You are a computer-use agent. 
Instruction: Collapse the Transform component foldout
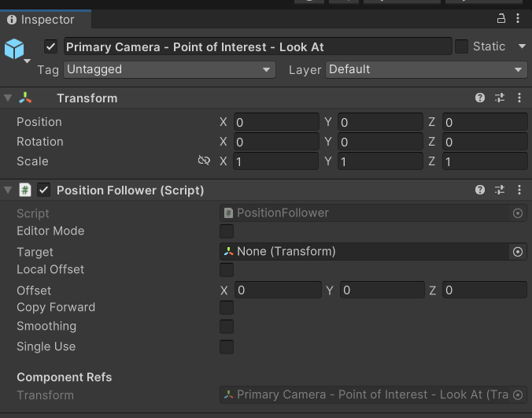click(8, 98)
